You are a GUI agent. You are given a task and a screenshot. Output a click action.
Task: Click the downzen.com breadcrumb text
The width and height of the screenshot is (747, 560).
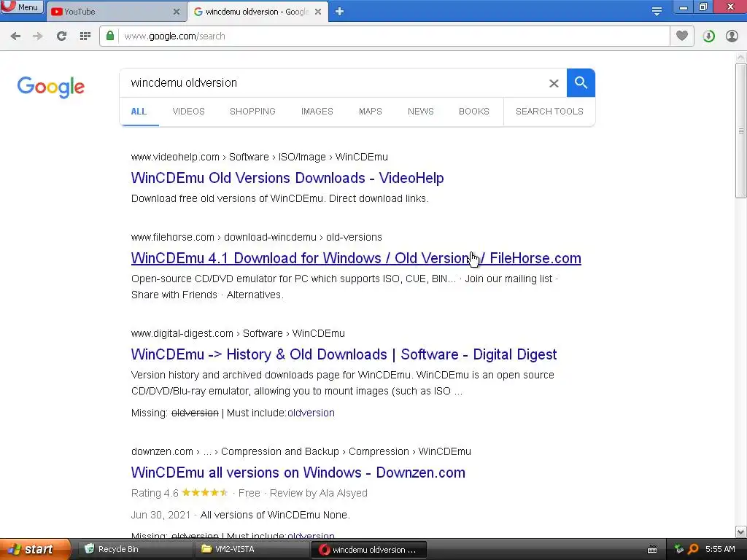coord(162,451)
